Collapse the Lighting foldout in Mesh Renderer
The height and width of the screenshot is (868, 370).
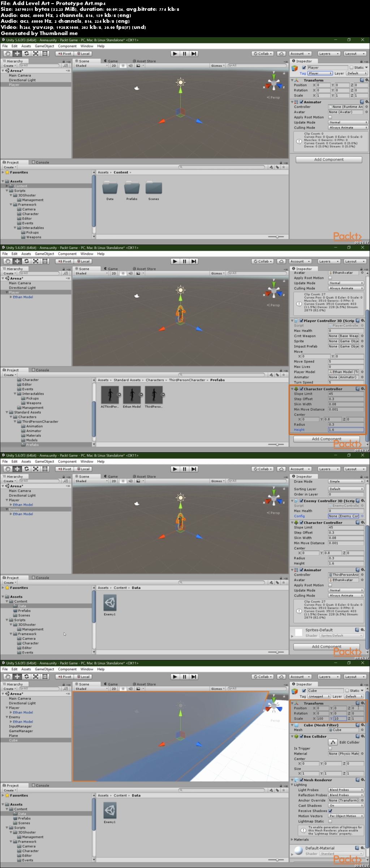292,785
